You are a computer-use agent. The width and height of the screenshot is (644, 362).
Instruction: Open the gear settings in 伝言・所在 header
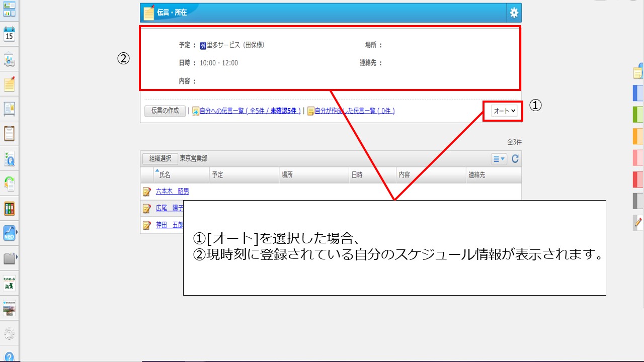(514, 13)
